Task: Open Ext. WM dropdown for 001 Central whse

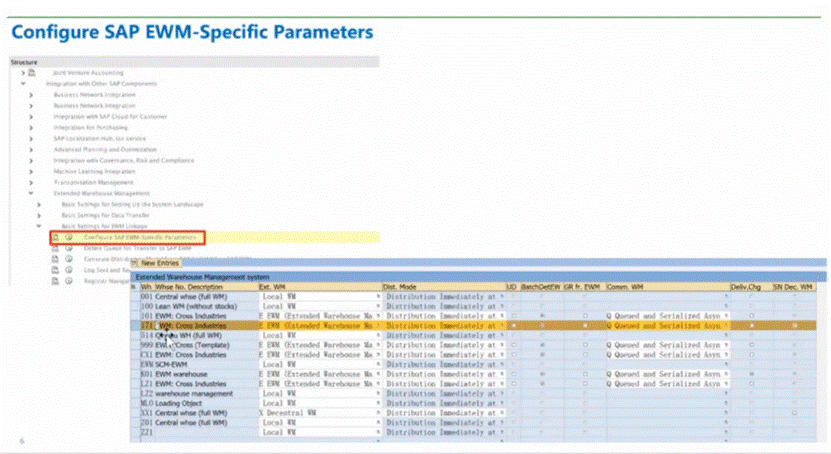Action: pos(378,297)
